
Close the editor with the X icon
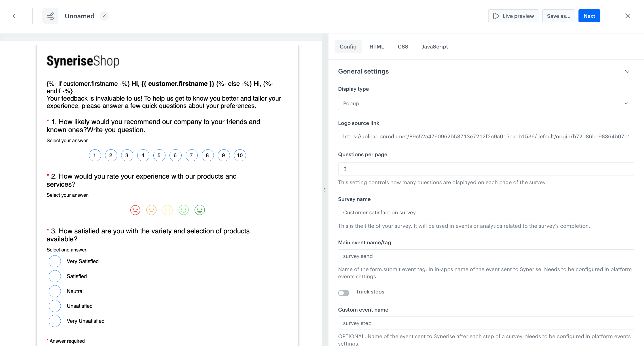click(627, 16)
